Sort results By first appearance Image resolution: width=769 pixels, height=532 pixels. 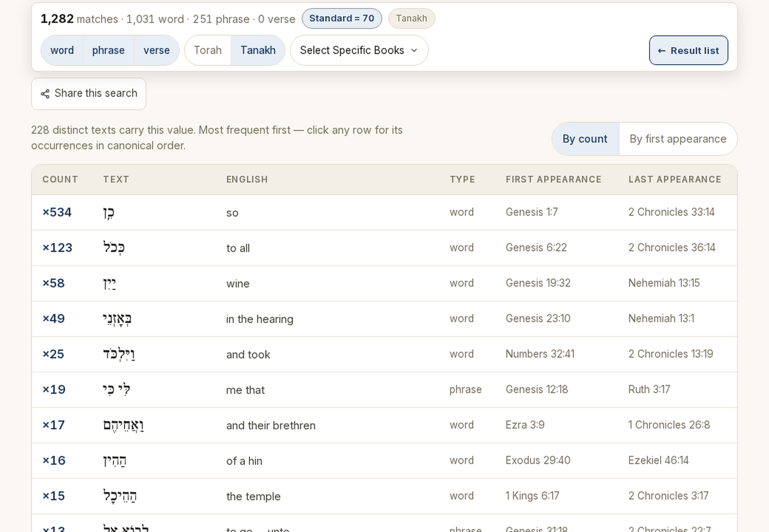(678, 139)
